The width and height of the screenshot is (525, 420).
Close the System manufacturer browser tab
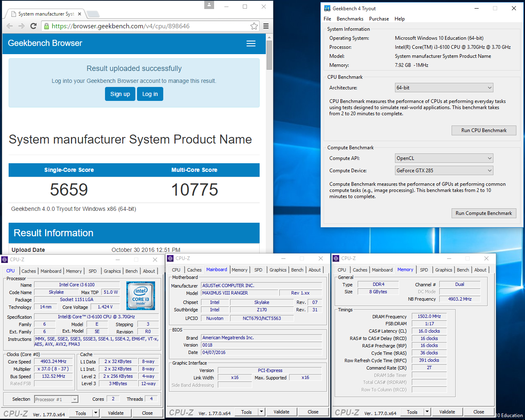pos(80,14)
